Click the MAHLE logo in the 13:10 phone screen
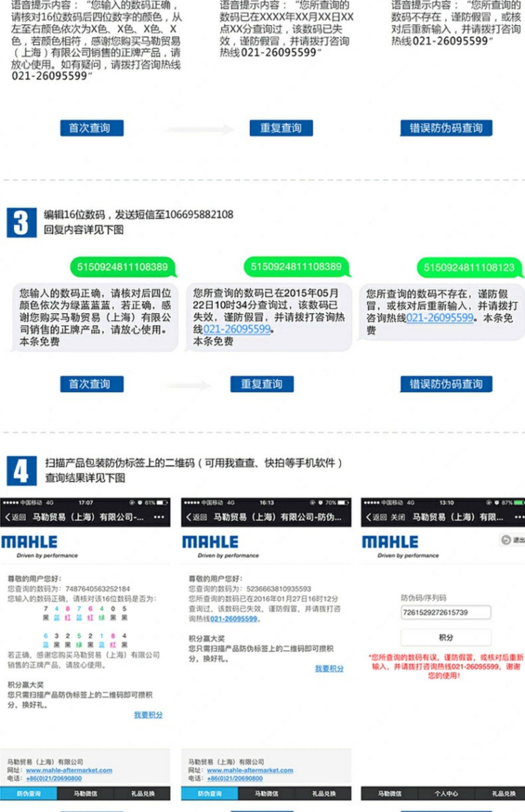This screenshot has height=812, width=525. point(390,542)
